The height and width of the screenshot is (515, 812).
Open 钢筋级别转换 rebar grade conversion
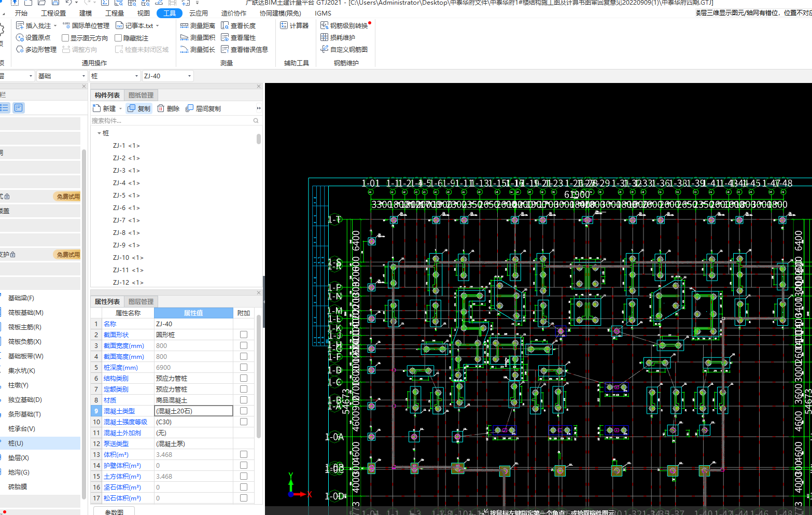pos(344,25)
